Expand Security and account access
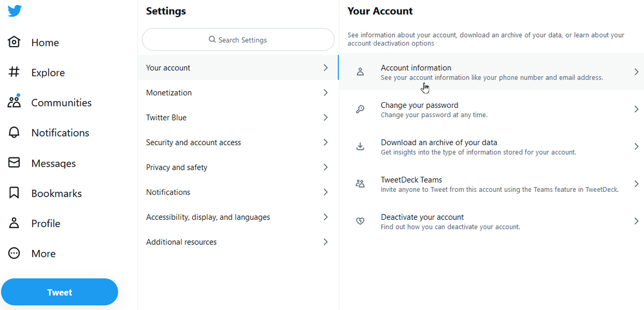This screenshot has height=310, width=644. [238, 142]
